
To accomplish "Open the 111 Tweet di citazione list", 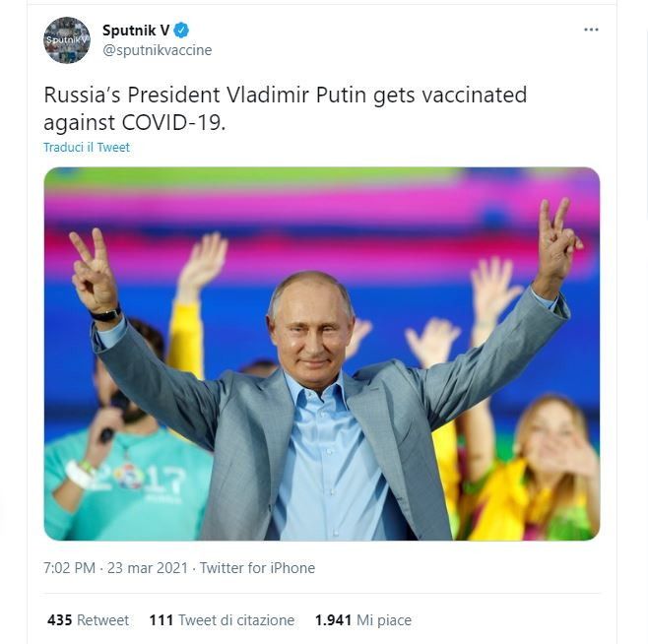I will (222, 620).
